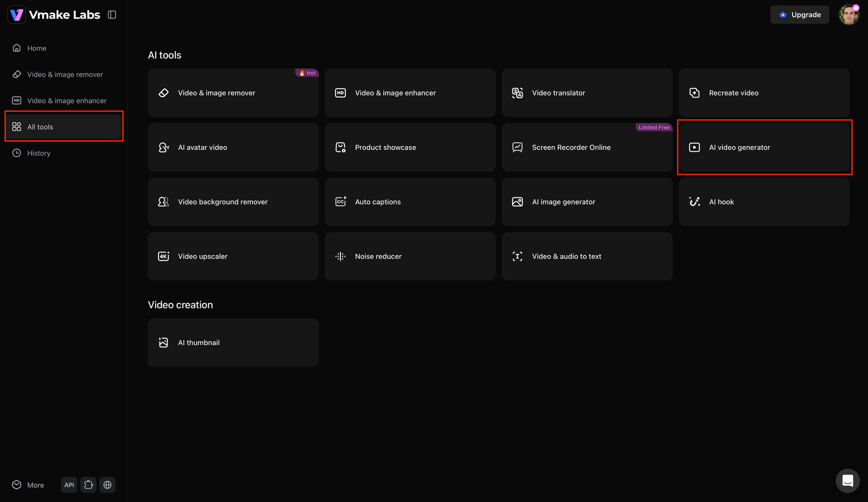Open Video & image remover in the sidebar

[x=64, y=74]
